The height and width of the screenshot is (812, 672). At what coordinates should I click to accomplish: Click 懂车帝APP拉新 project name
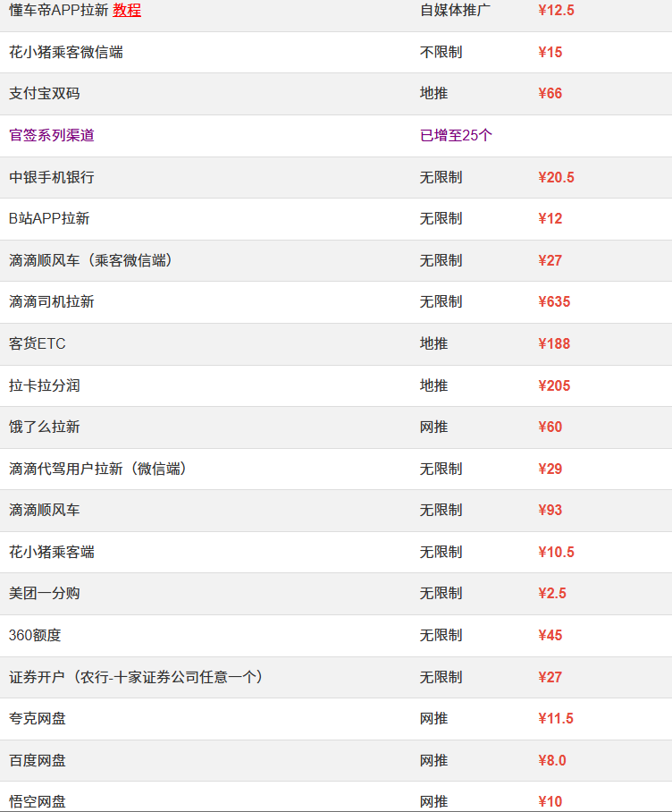coord(58,11)
